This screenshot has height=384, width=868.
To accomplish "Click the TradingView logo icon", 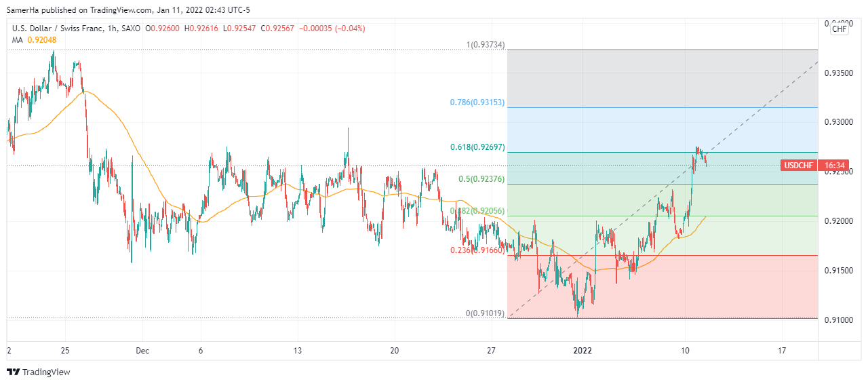I will [x=13, y=372].
